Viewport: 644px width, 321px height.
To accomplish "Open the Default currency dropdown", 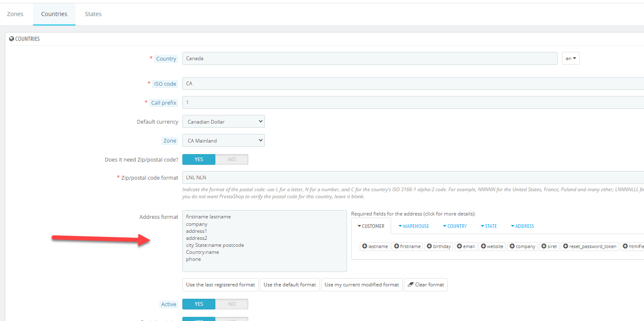I will pos(224,122).
